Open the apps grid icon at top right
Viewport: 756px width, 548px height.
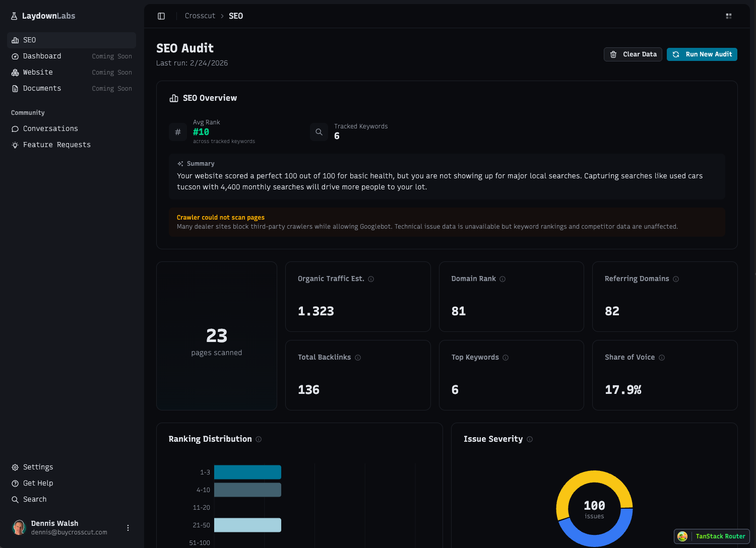[729, 16]
